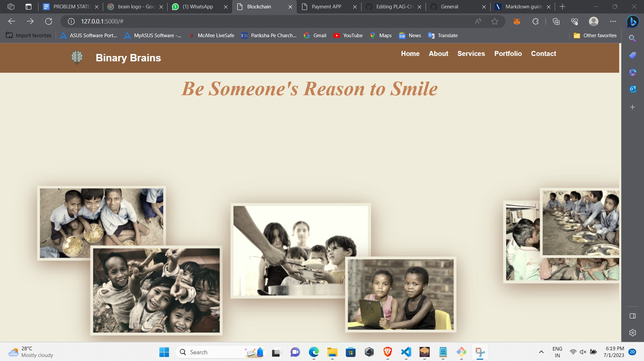Image resolution: width=644 pixels, height=361 pixels.
Task: Open the Bing Copilot sidebar
Action: click(x=633, y=21)
